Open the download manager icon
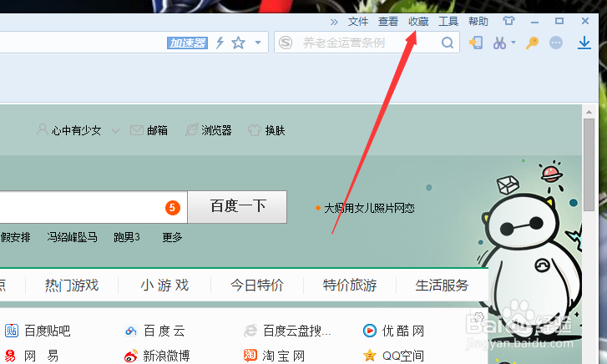Screen dimensions: 607x364 click(584, 43)
